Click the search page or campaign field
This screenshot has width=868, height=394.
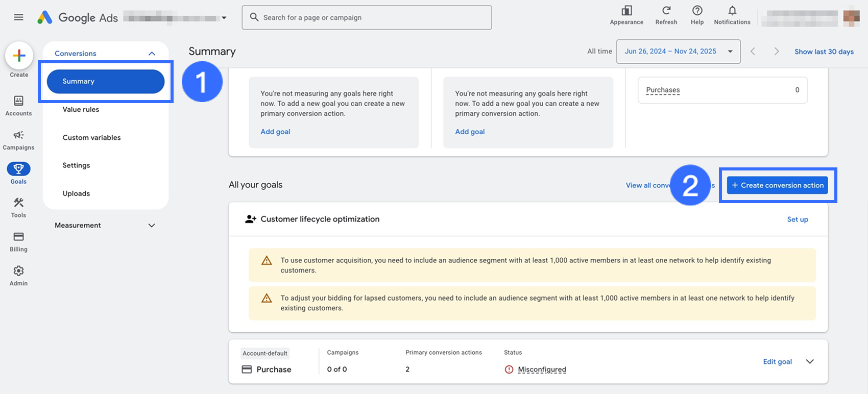[367, 17]
